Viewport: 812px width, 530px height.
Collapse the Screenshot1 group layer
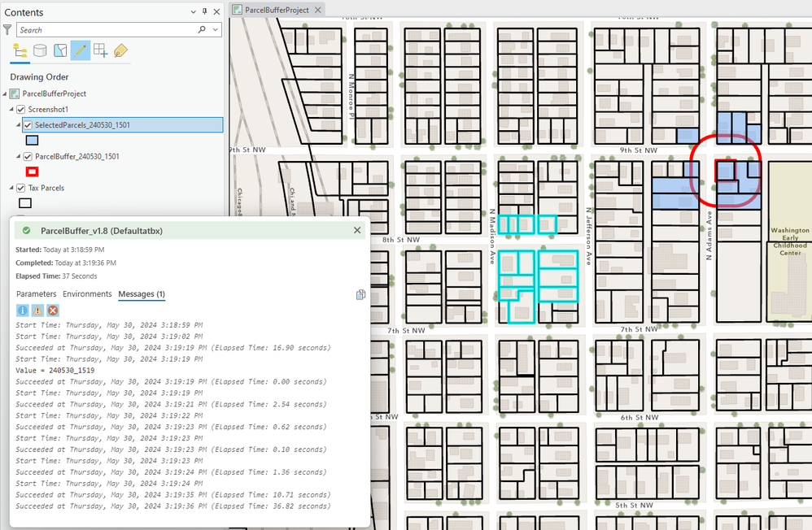coord(11,110)
